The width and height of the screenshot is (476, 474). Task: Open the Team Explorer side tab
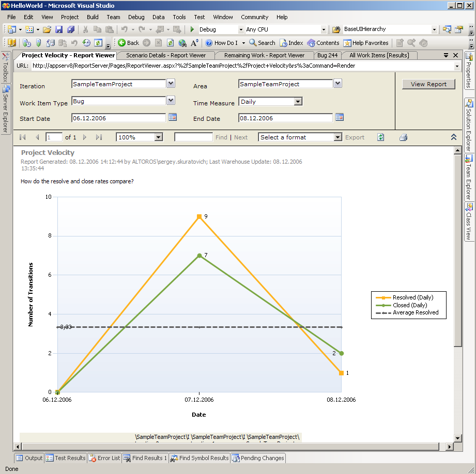point(469,177)
